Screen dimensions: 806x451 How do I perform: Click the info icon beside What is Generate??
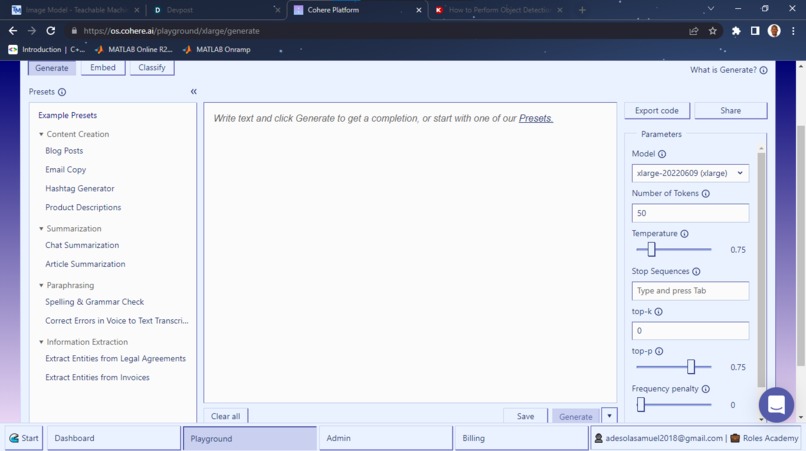tap(763, 70)
